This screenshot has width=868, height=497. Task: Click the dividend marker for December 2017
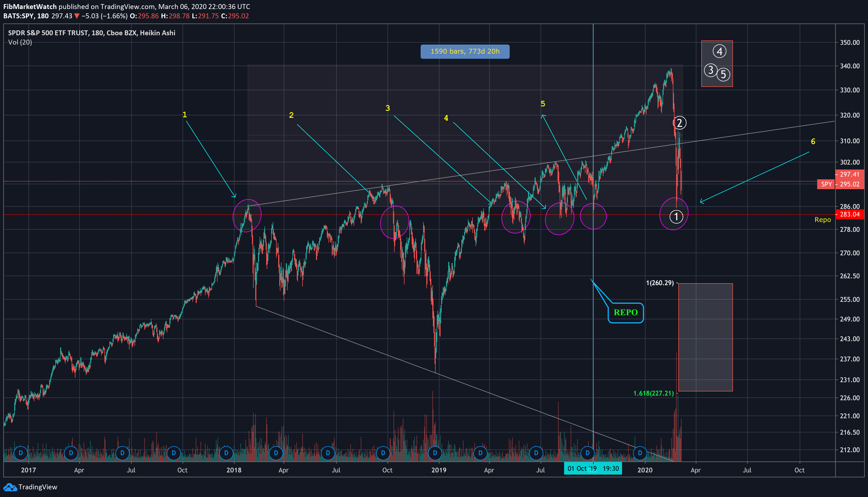pyautogui.click(x=226, y=453)
